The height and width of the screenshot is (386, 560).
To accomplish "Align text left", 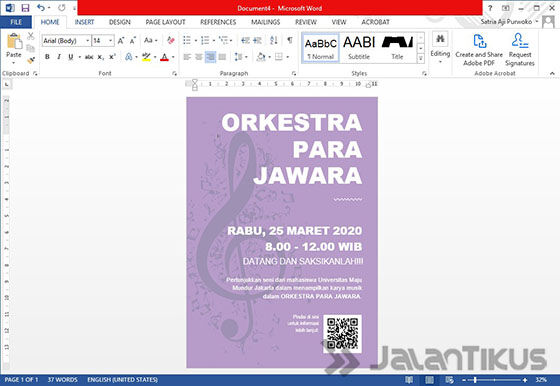I will tap(187, 57).
